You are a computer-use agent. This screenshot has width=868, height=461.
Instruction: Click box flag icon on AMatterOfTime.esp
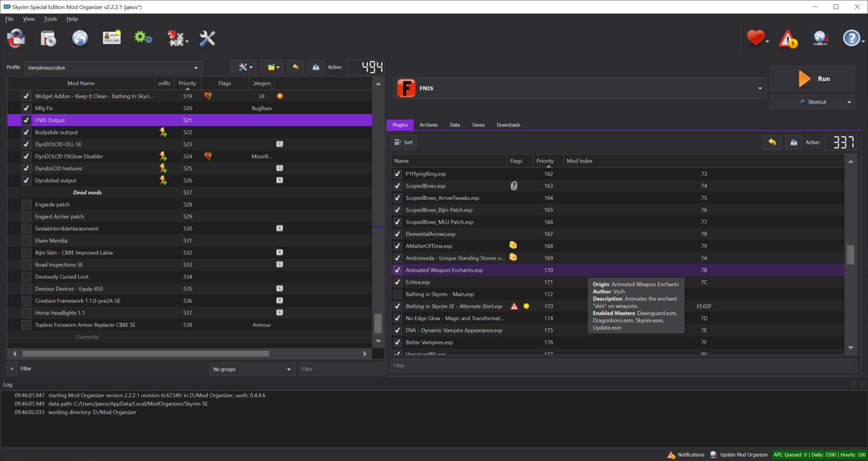(513, 245)
